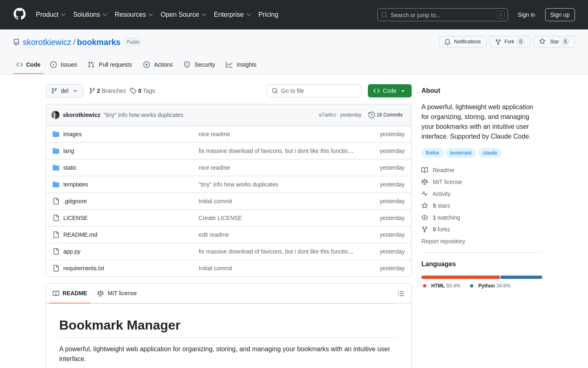Click the .gitignore file icon
Screen dimensions: 588x368
click(x=56, y=201)
